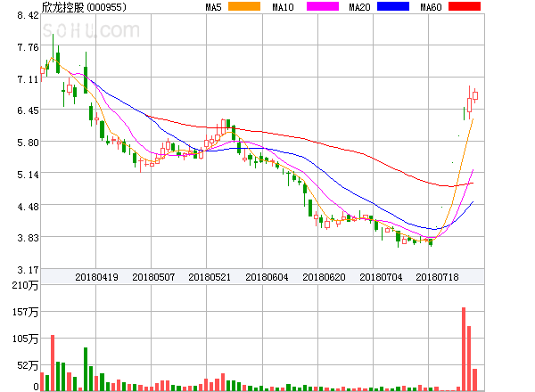535x392 pixels.
Task: Click the 20180604 date label
Action: (x=267, y=277)
